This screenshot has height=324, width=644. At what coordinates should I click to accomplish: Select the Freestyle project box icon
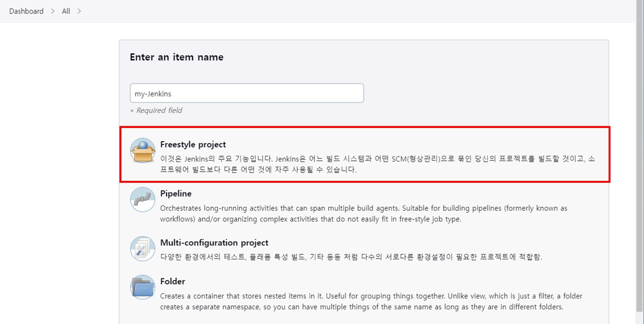(x=143, y=151)
